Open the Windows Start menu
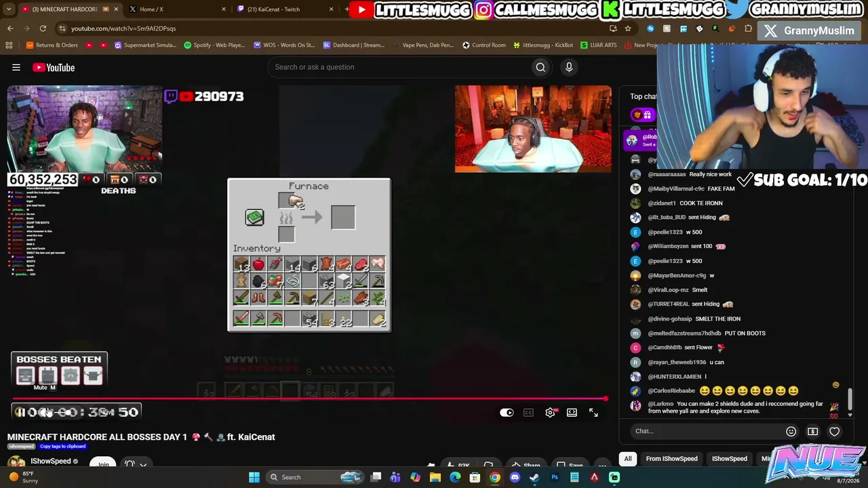Viewport: 868px width, 488px height. 254,477
